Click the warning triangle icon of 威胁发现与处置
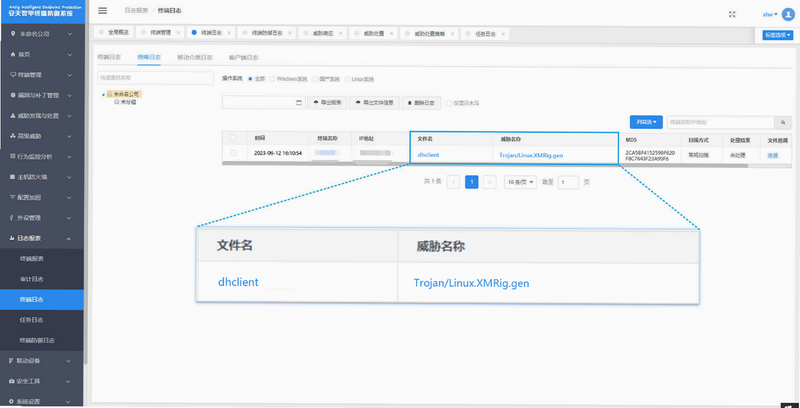This screenshot has width=800, height=408. [13, 115]
